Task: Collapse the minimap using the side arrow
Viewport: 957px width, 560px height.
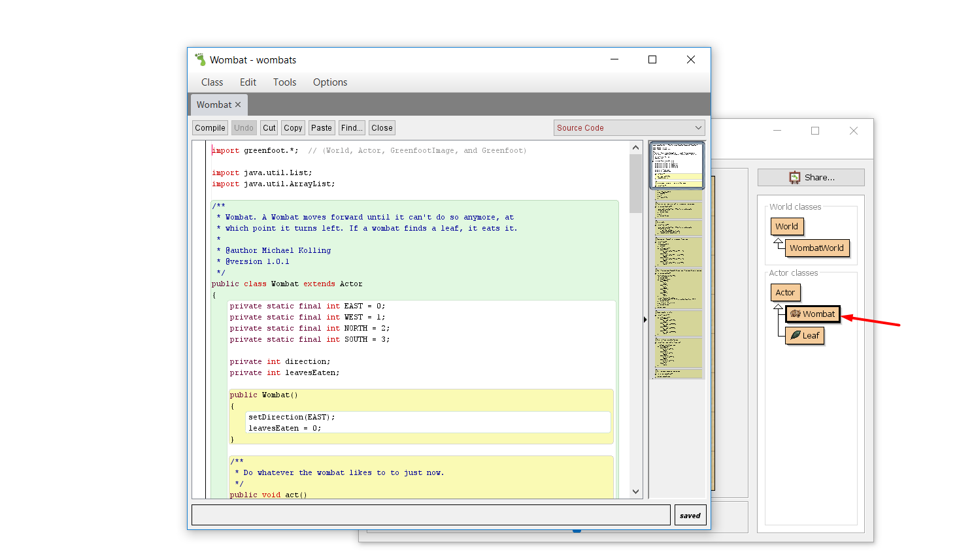Action: [645, 320]
